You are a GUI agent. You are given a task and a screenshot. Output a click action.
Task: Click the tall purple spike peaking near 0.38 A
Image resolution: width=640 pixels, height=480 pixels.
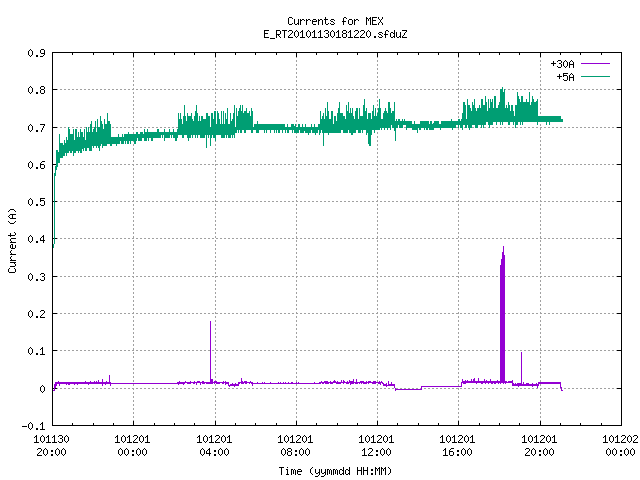(502, 314)
